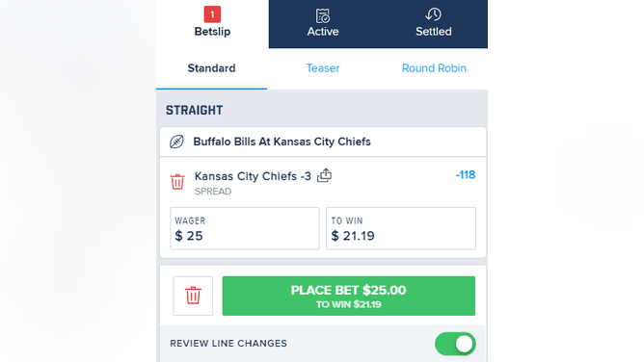Viewport: 644px width, 362px height.
Task: Open the Teaser bet type tab
Action: tap(323, 68)
